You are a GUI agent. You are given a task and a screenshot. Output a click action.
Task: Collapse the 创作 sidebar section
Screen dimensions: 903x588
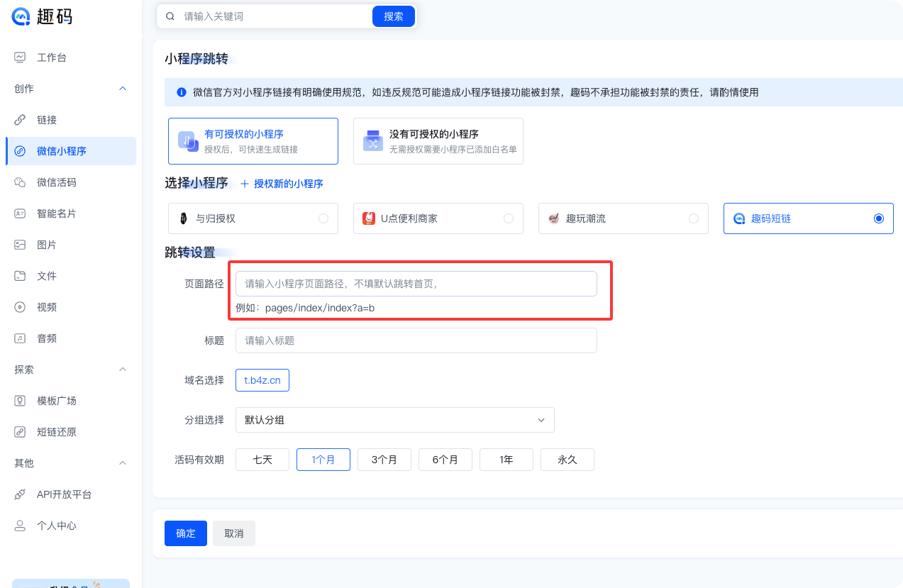pyautogui.click(x=121, y=89)
